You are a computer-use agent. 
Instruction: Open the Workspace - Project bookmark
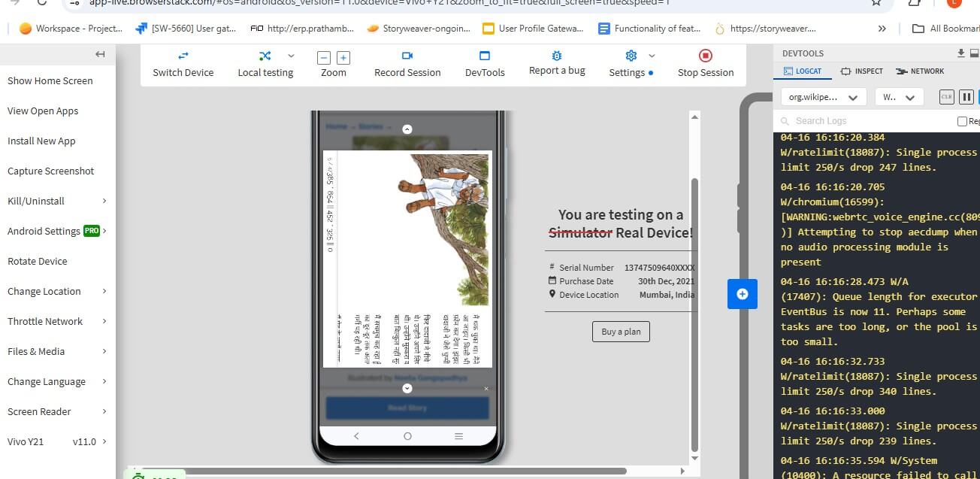coord(70,29)
